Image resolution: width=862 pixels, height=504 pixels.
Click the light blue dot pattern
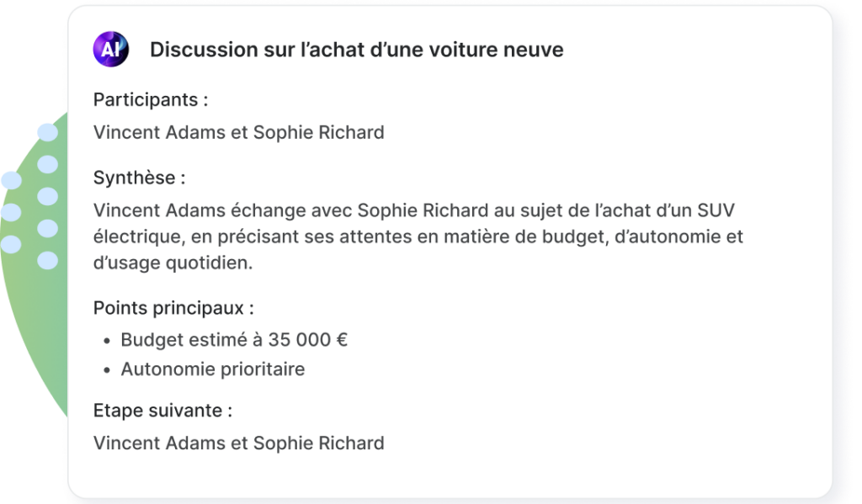click(47, 197)
